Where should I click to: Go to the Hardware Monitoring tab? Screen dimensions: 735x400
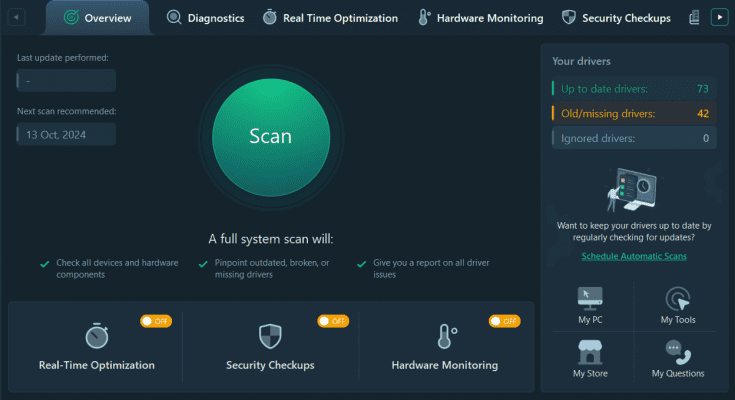(x=480, y=18)
